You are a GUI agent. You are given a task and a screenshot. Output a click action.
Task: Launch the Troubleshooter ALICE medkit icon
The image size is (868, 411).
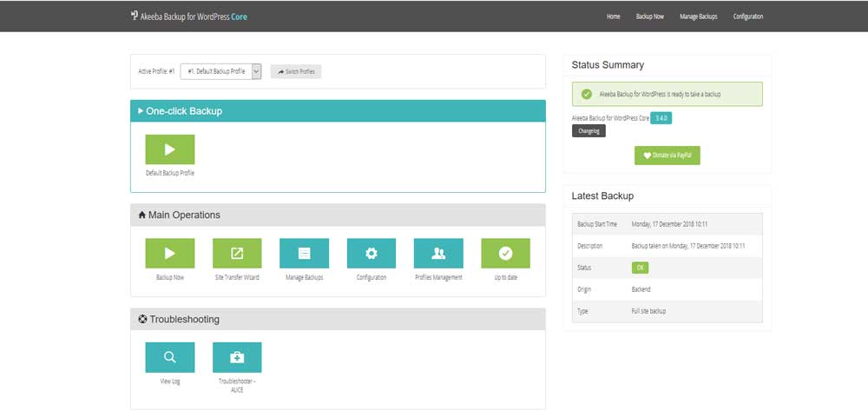click(x=237, y=357)
